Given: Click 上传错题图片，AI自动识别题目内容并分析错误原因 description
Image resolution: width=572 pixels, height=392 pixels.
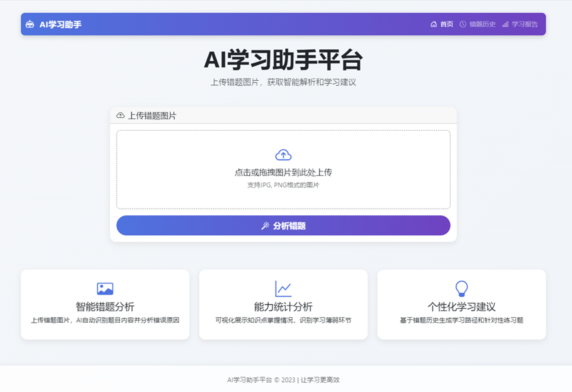Looking at the screenshot, I should pos(105,320).
